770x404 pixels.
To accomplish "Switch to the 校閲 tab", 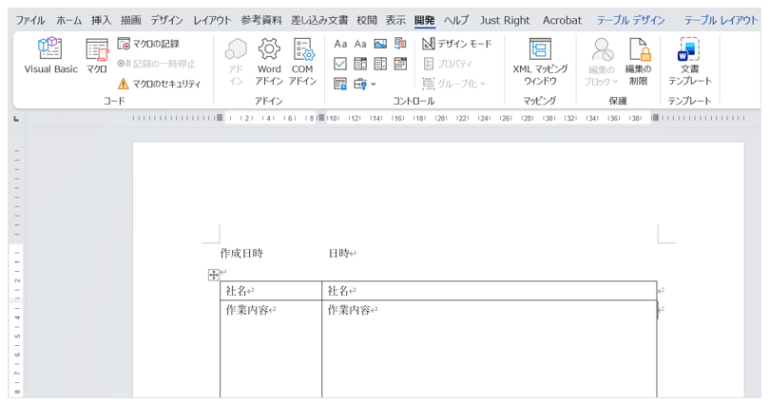I will click(x=367, y=20).
